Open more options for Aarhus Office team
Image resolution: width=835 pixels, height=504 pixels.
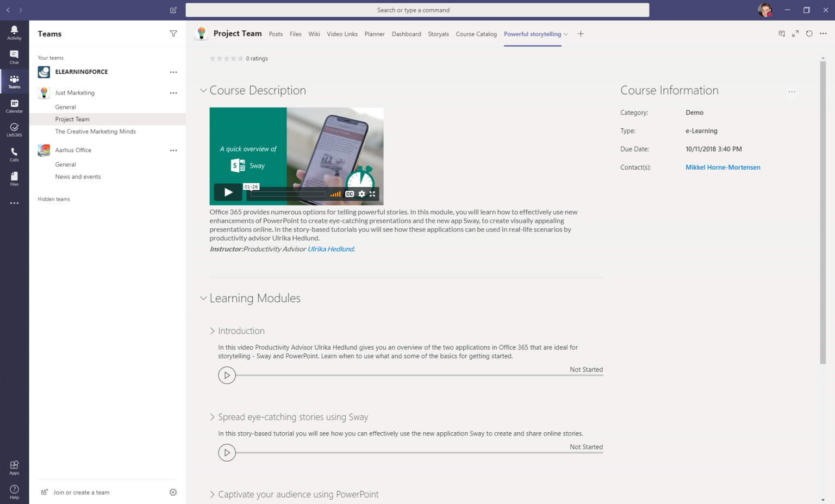click(x=173, y=150)
